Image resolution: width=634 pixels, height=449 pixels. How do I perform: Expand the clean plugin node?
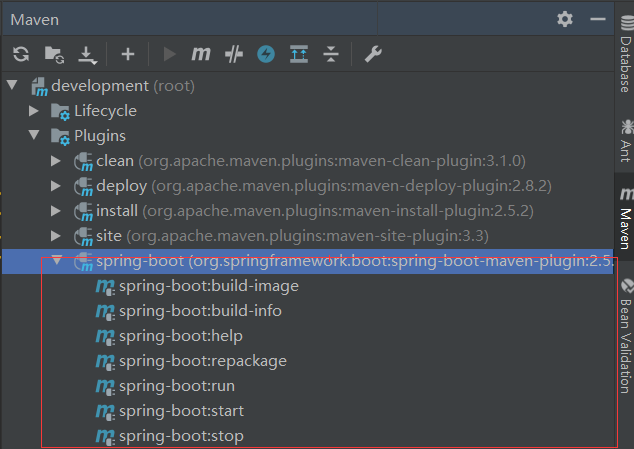56,161
